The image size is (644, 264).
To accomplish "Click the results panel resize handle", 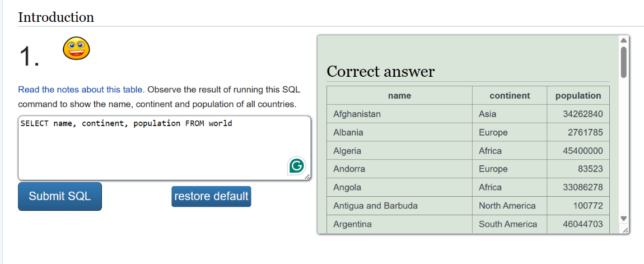I will pos(625,230).
